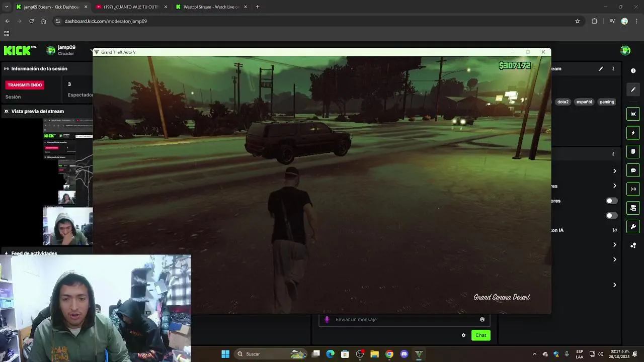Open a new browser tab

tap(258, 7)
